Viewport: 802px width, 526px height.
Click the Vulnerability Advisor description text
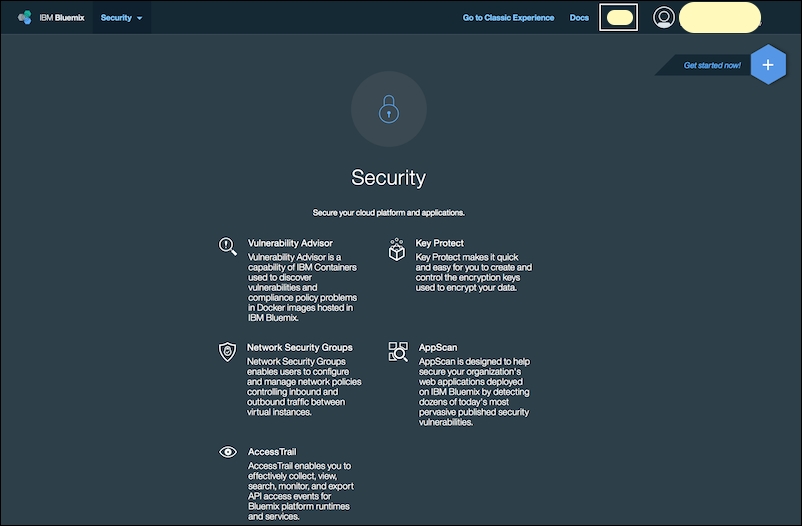pyautogui.click(x=302, y=288)
